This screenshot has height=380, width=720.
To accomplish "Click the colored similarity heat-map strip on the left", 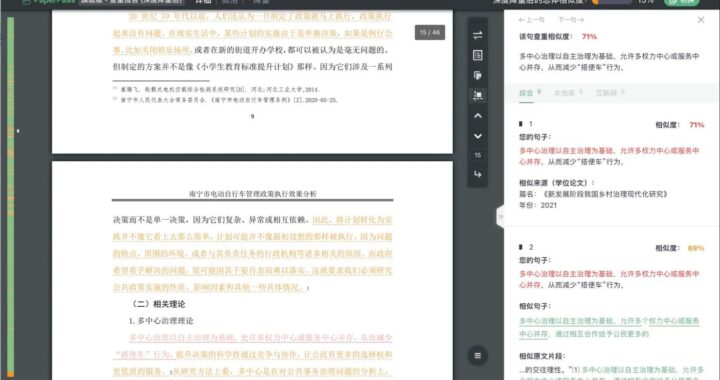I will (x=11, y=197).
